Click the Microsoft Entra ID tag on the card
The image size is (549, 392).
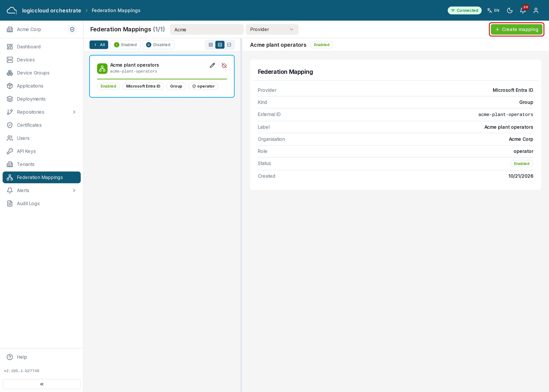143,86
